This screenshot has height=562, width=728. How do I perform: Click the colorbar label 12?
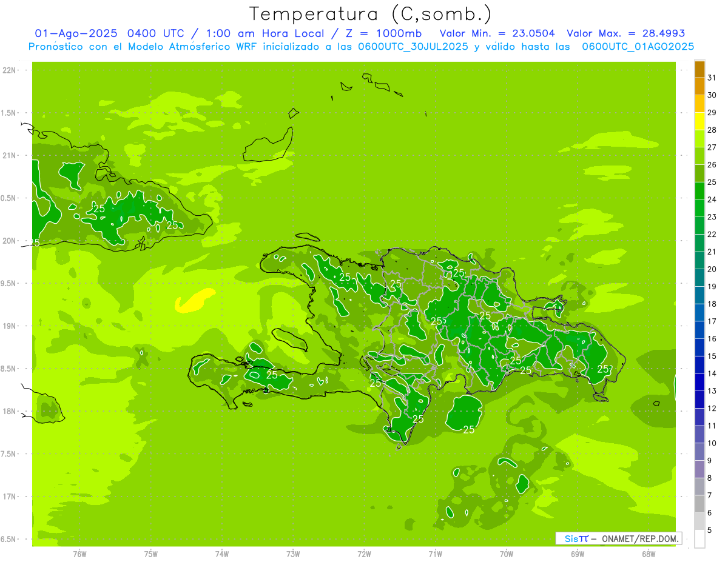pyautogui.click(x=712, y=409)
